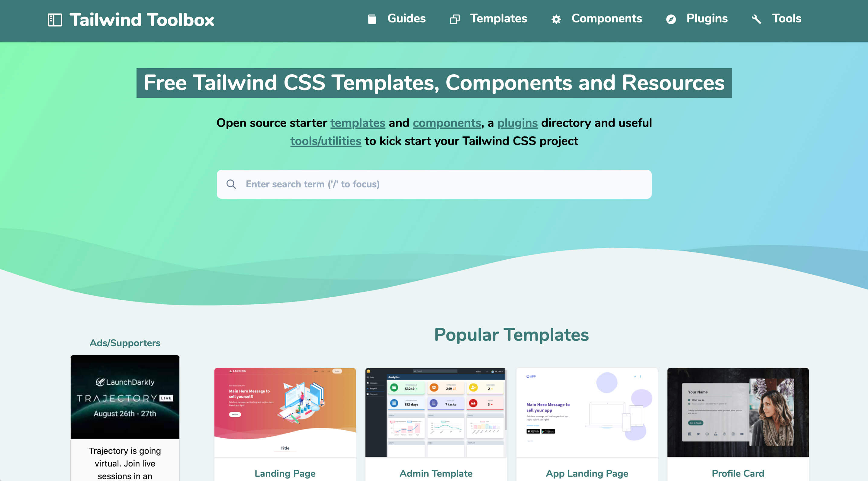Click the Templates clipboard icon
Screen dimensions: 868x481
[454, 18]
